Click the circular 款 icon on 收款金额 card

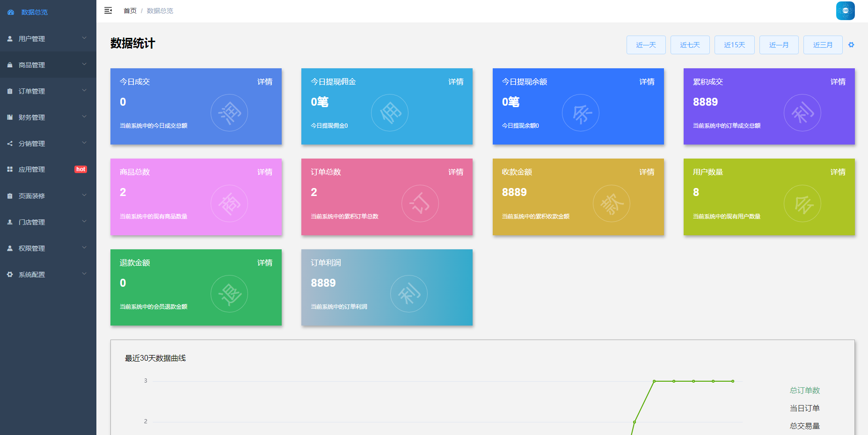click(611, 203)
